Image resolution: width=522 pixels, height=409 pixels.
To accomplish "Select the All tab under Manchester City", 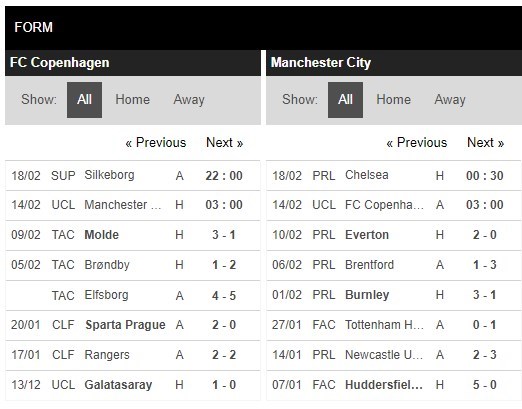I will (345, 100).
